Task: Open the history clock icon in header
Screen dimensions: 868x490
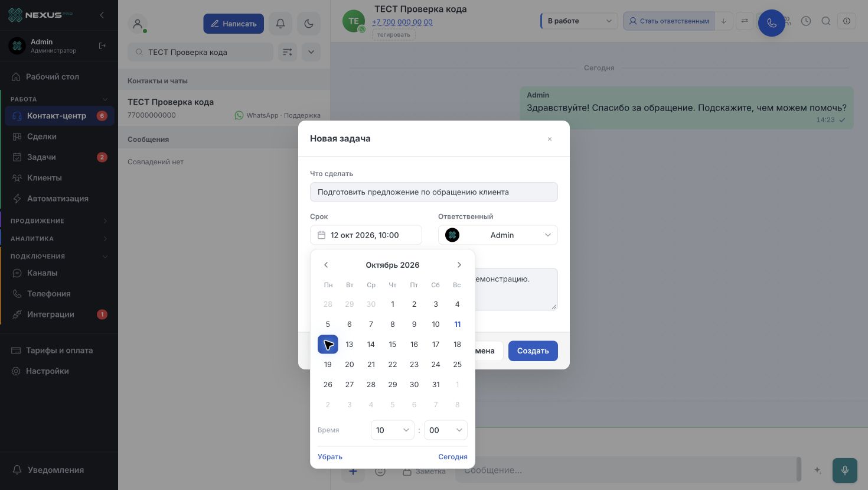Action: click(x=806, y=21)
